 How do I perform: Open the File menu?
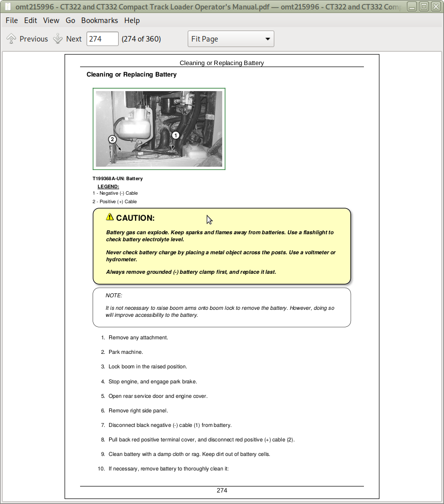click(x=12, y=21)
